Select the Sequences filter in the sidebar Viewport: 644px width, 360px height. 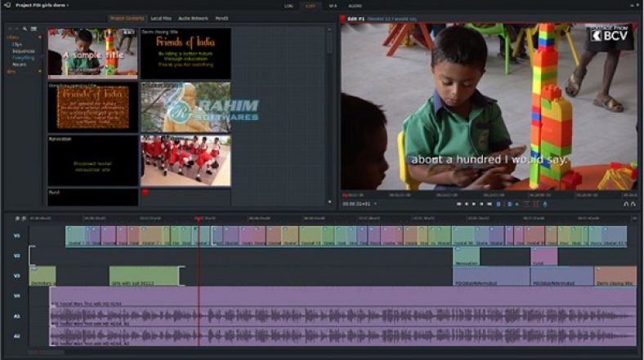pos(23,51)
